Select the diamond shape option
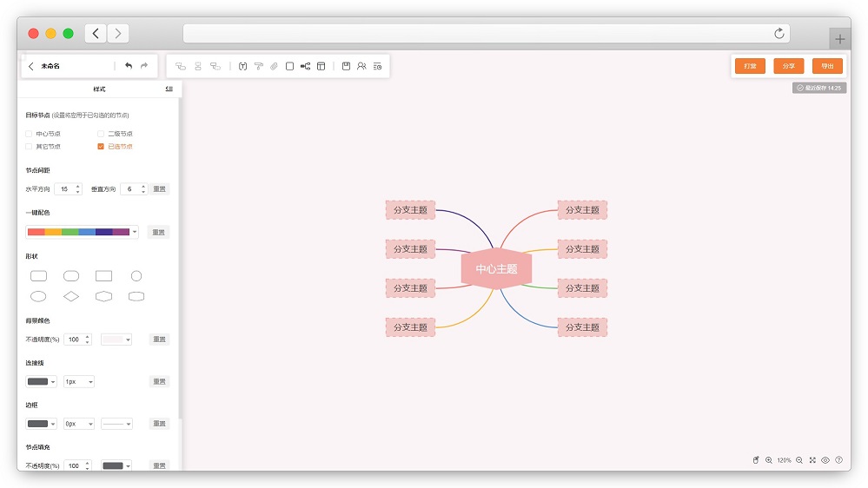The width and height of the screenshot is (868, 488). click(x=71, y=296)
